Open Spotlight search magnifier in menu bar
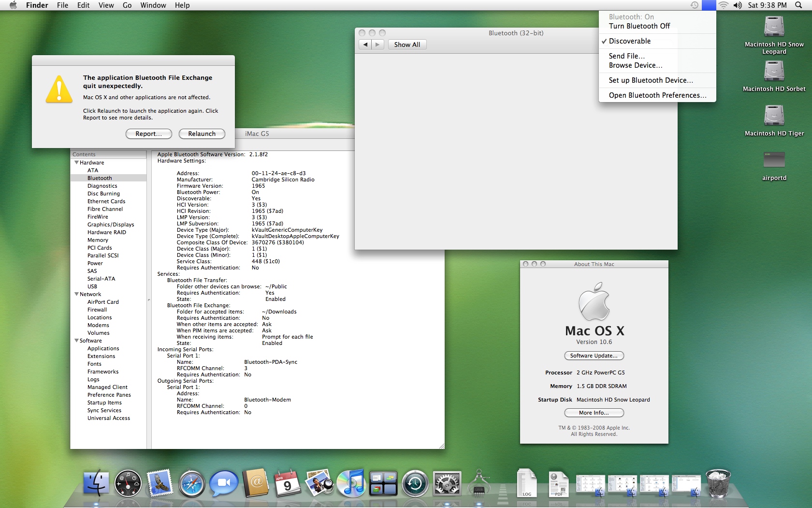This screenshot has width=812, height=508. pos(798,5)
